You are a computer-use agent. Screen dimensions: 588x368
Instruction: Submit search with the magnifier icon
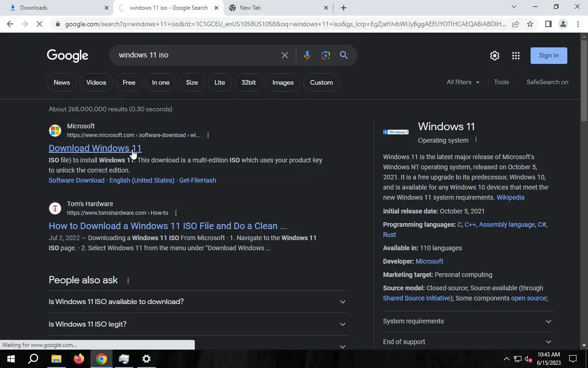coord(344,55)
